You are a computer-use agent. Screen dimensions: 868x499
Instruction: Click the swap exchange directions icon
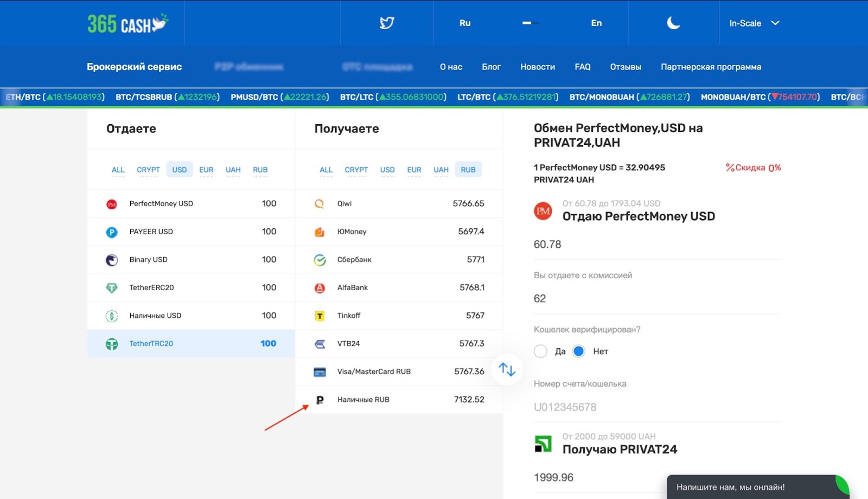pos(507,369)
